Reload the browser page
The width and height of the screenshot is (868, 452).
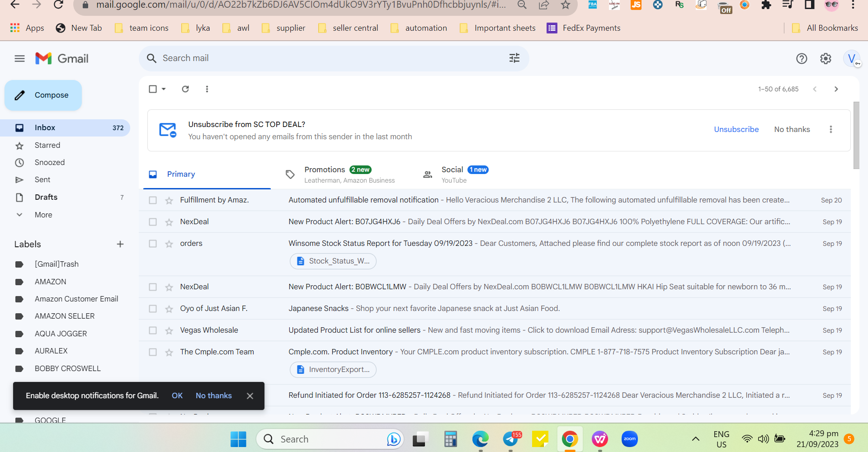click(58, 5)
